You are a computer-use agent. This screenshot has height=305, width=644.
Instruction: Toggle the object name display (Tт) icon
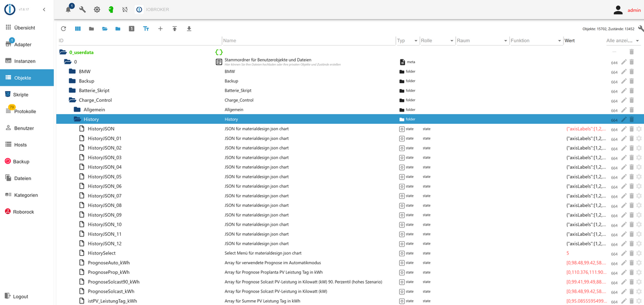pos(146,29)
